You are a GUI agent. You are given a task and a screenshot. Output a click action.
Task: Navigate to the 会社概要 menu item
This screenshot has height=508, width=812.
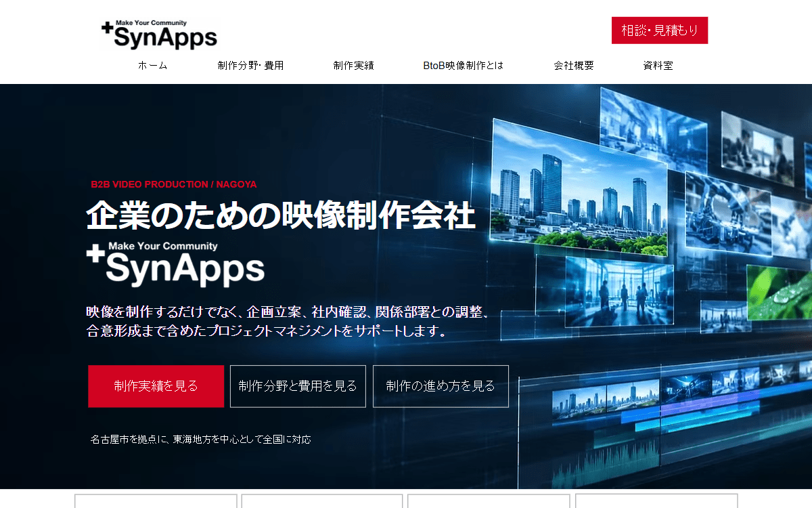click(x=574, y=66)
